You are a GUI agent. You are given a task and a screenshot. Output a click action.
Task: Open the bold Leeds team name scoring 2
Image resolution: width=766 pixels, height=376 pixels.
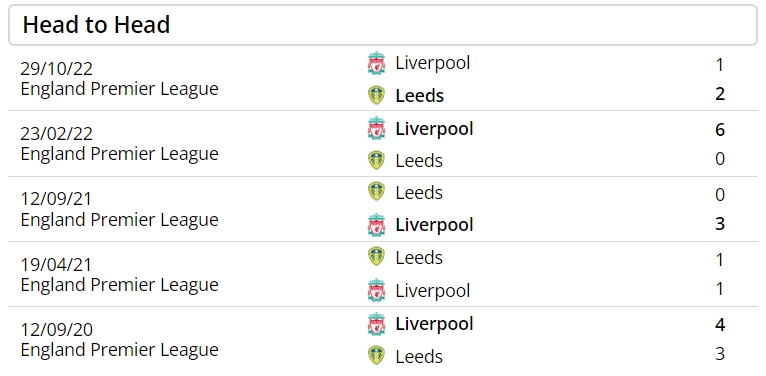coord(420,96)
